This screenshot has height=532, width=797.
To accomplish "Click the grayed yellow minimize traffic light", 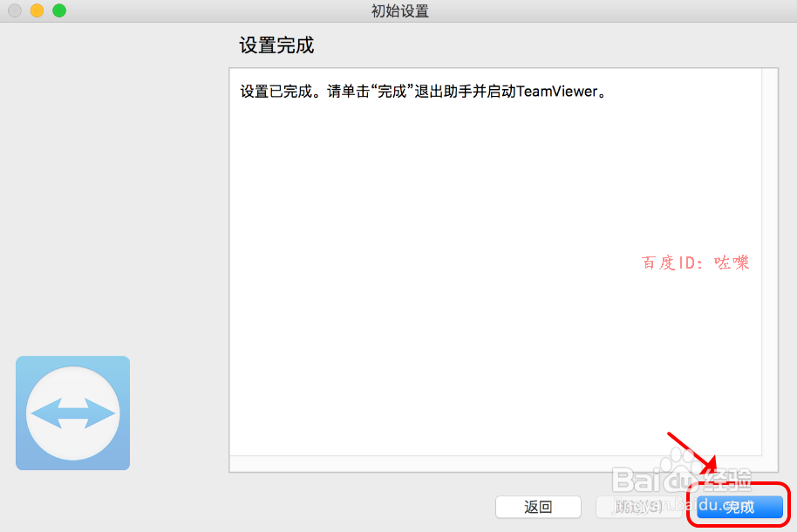I will [x=35, y=11].
